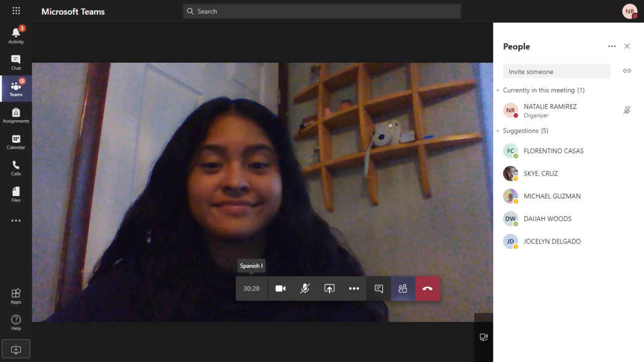Viewport: 644px width, 362px height.
Task: Download the desktop app
Action: tap(16, 349)
